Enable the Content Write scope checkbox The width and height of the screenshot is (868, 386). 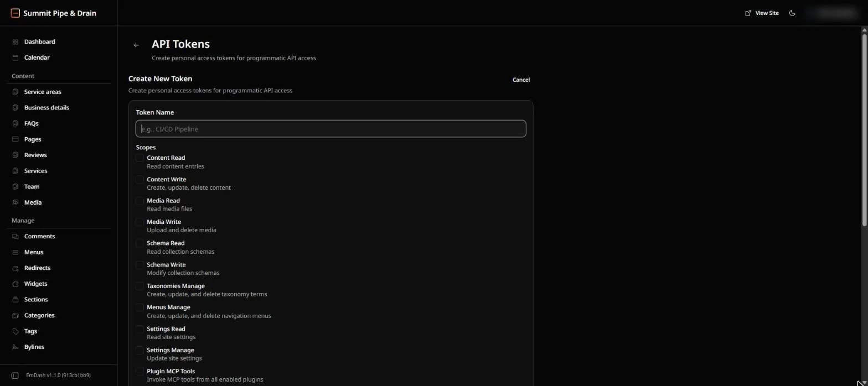pyautogui.click(x=139, y=180)
